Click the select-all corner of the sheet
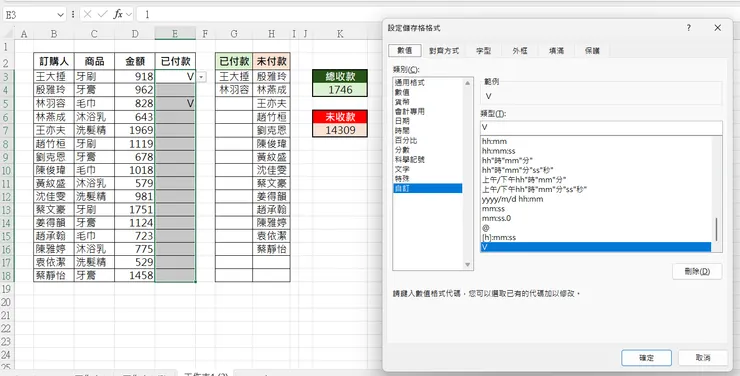 7,34
